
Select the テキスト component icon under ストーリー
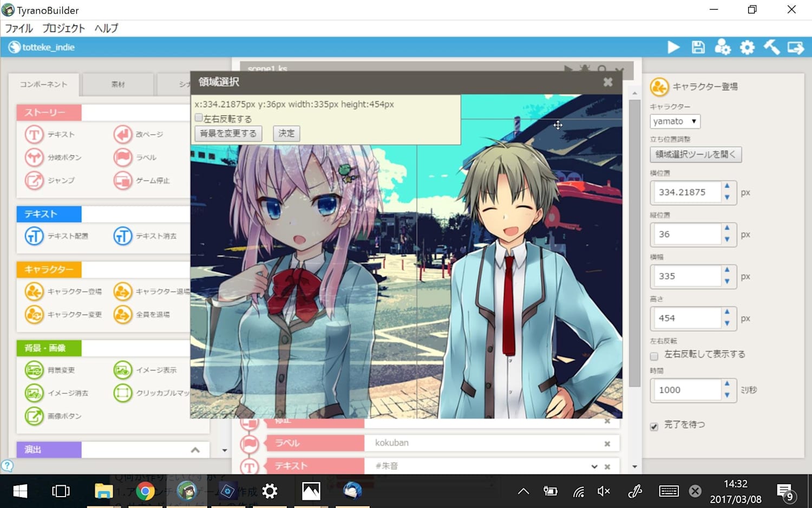(x=34, y=134)
